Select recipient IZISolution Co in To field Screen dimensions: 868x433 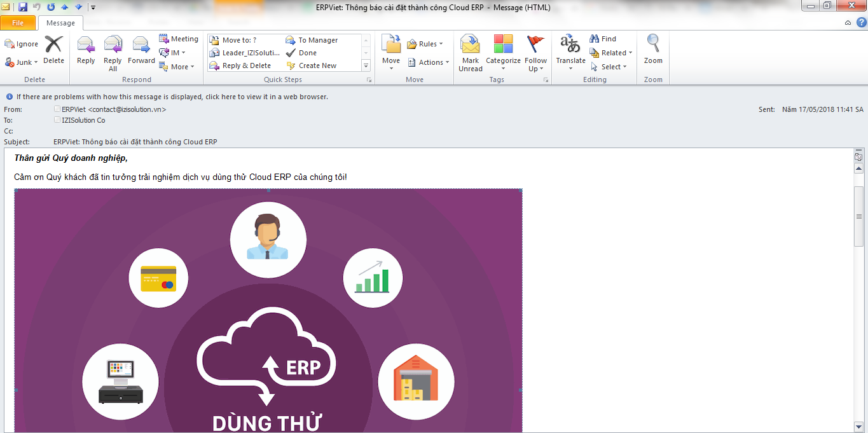point(83,120)
